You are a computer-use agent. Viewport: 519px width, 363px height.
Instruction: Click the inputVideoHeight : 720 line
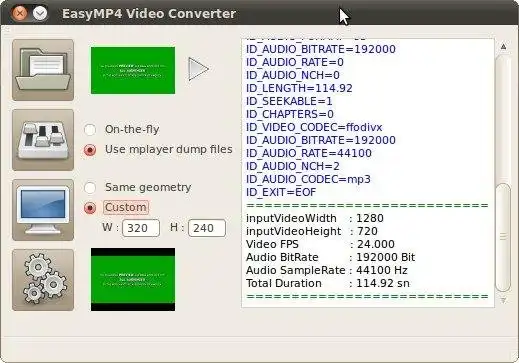312,231
